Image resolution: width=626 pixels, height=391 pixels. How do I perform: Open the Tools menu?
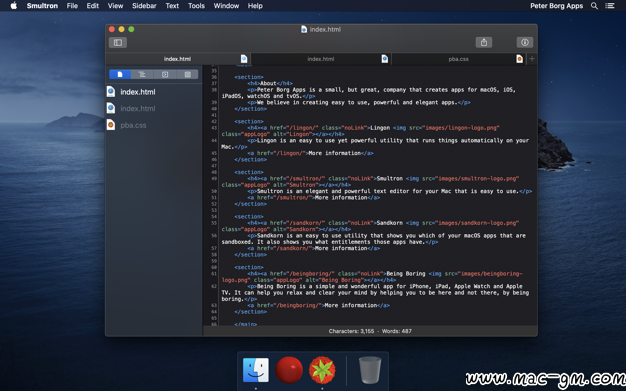[196, 6]
